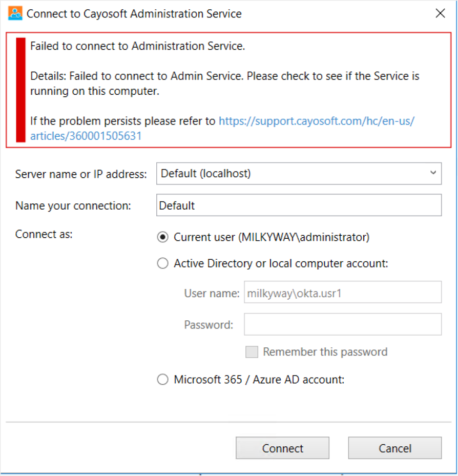Expand the Server name dropdown arrow
The image size is (458, 476).
tap(433, 173)
